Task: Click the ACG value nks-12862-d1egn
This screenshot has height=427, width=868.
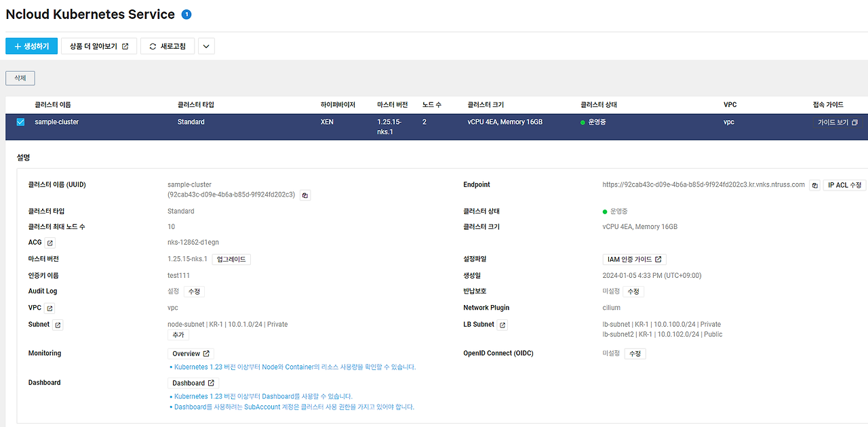Action: pos(193,243)
